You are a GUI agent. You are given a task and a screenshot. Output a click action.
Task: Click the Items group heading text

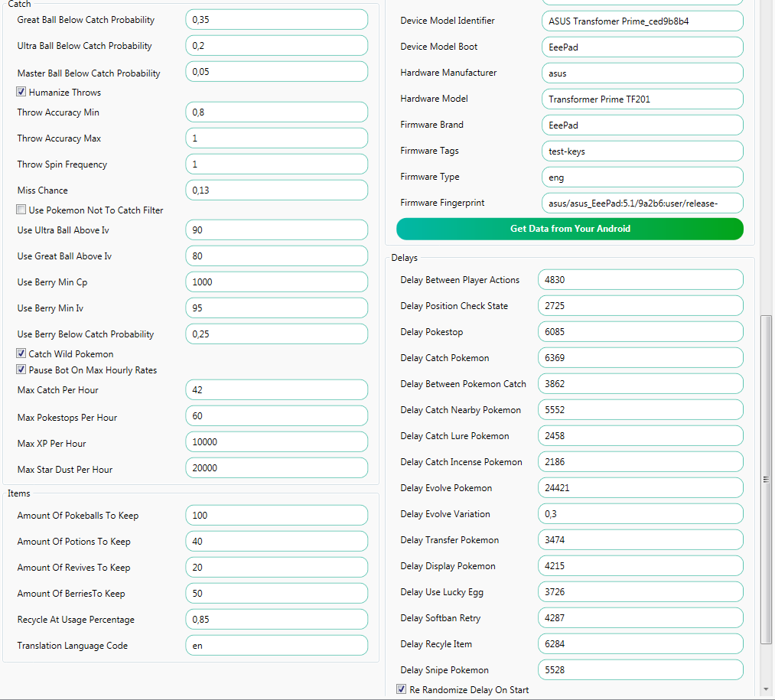click(19, 493)
